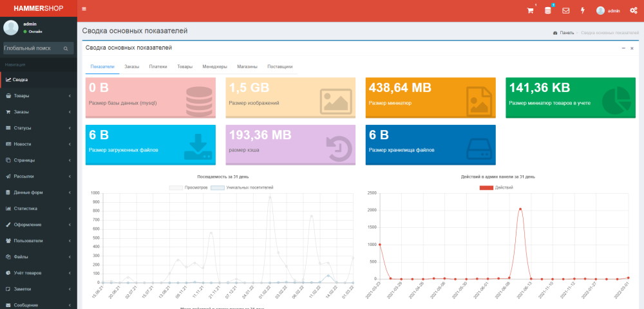This screenshot has width=644, height=309.
Task: Switch to the Поставщики tab
Action: [x=280, y=66]
